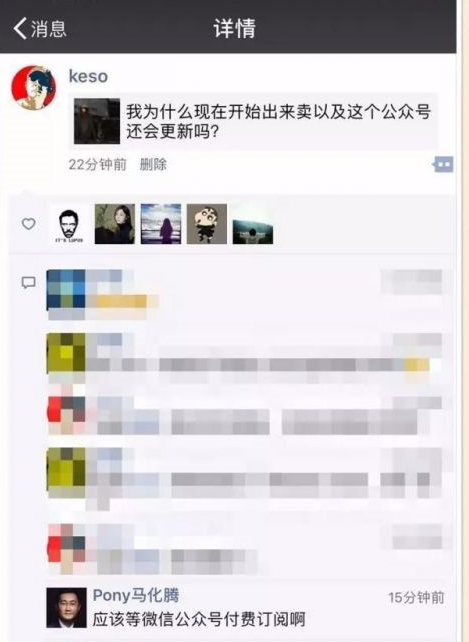This screenshot has width=469, height=642.
Task: Open Pony马化腾 avatar photo
Action: 66,608
